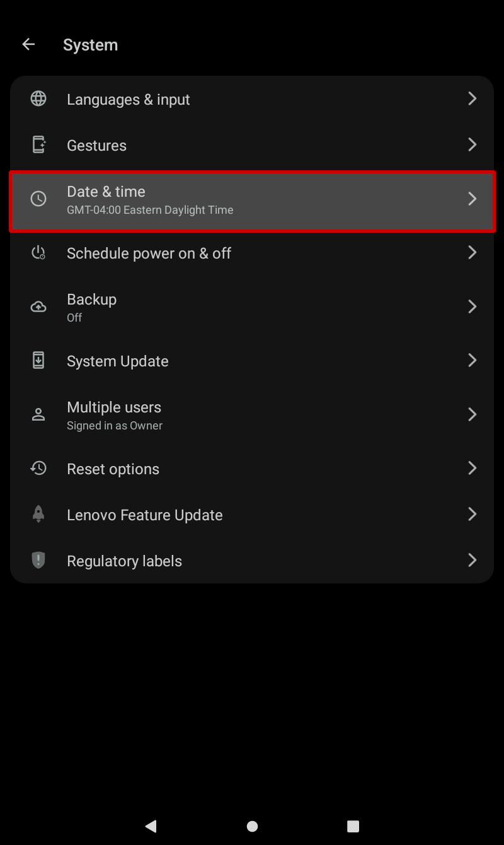Select the Lenovo Feature Update entry
The width and height of the screenshot is (504, 845).
(x=252, y=515)
